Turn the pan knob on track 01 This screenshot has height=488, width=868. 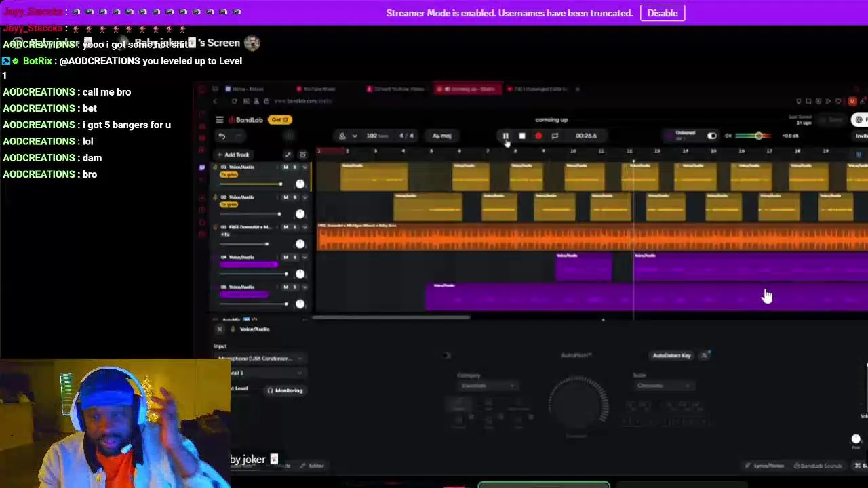[300, 184]
